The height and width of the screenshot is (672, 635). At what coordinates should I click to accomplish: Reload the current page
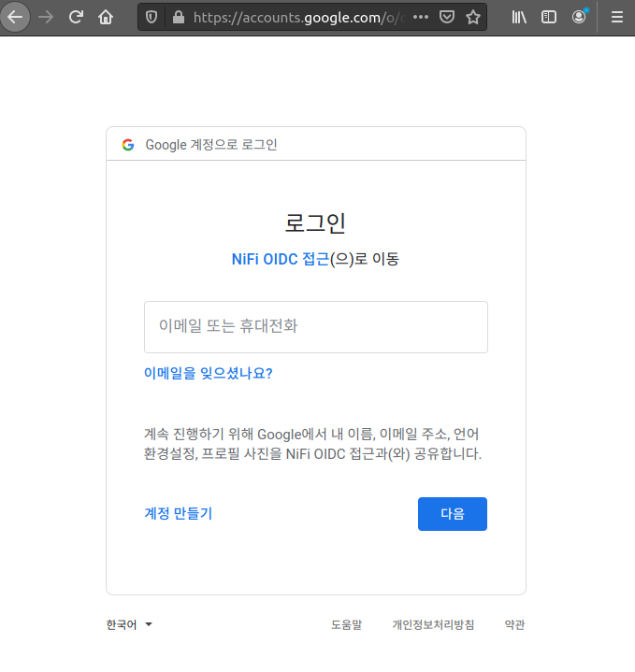coord(76,17)
